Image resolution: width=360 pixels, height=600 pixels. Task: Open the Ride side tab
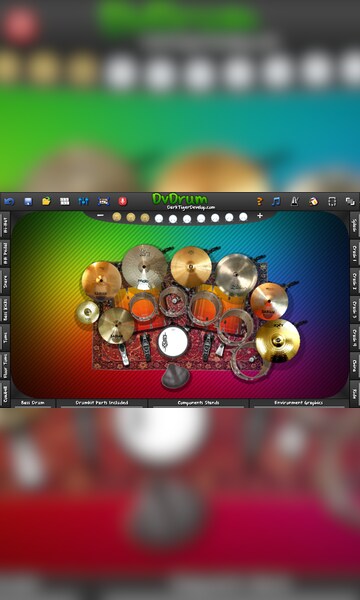click(x=355, y=393)
